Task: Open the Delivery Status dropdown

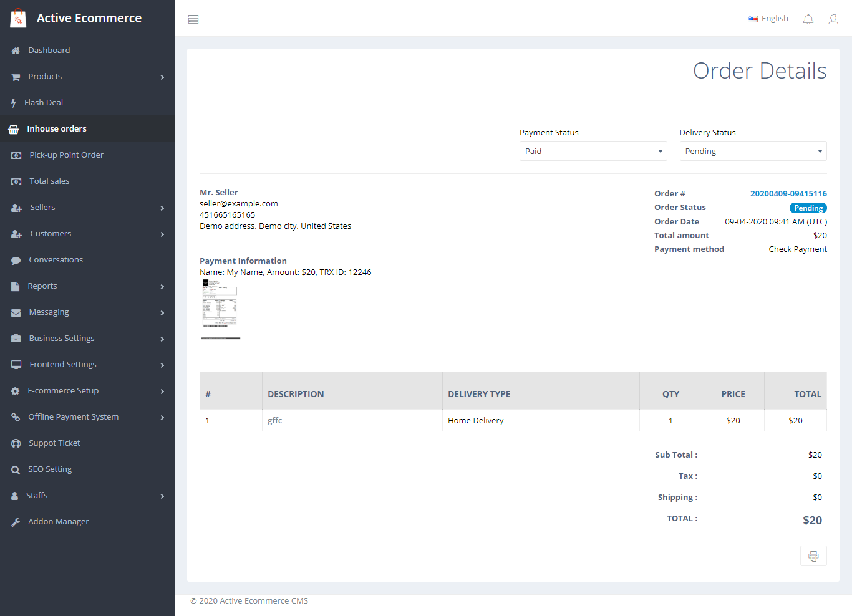Action: coord(753,151)
